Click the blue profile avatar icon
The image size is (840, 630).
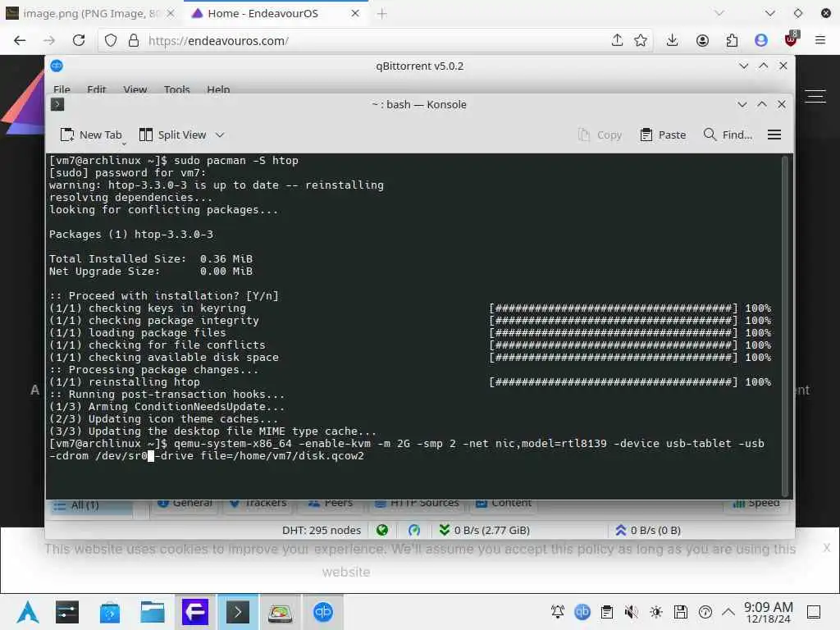click(761, 40)
